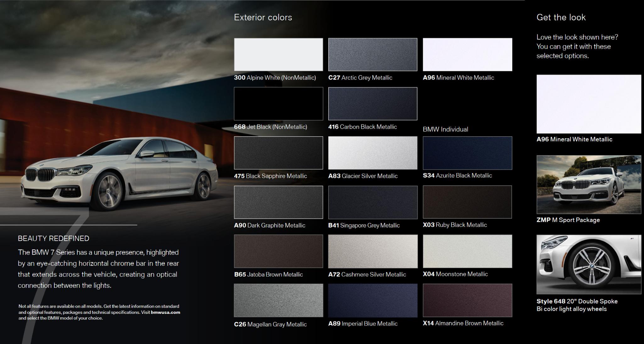Click the Carbon Black Metallic swatch
Screen dimensions: 644x344
tap(373, 104)
